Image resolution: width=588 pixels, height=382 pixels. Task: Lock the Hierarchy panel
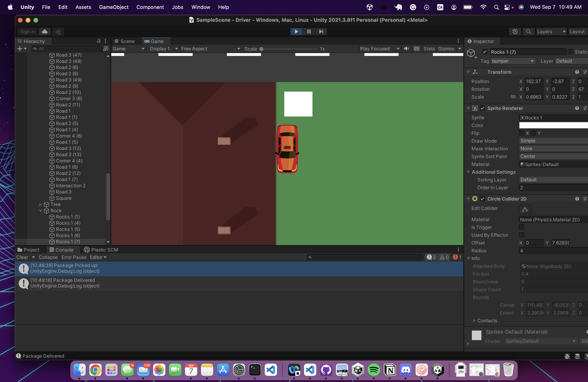point(99,41)
